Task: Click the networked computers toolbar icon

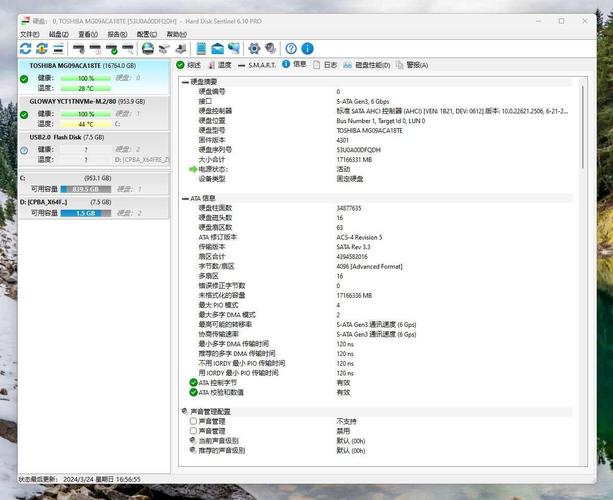Action: coord(234,48)
